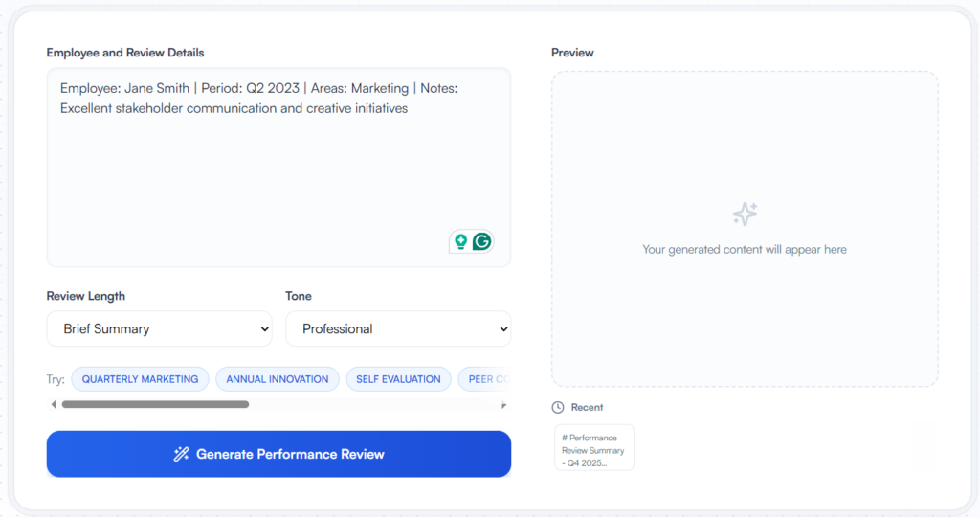The height and width of the screenshot is (518, 980).
Task: Click the 'Review Length' label
Action: [x=85, y=296]
